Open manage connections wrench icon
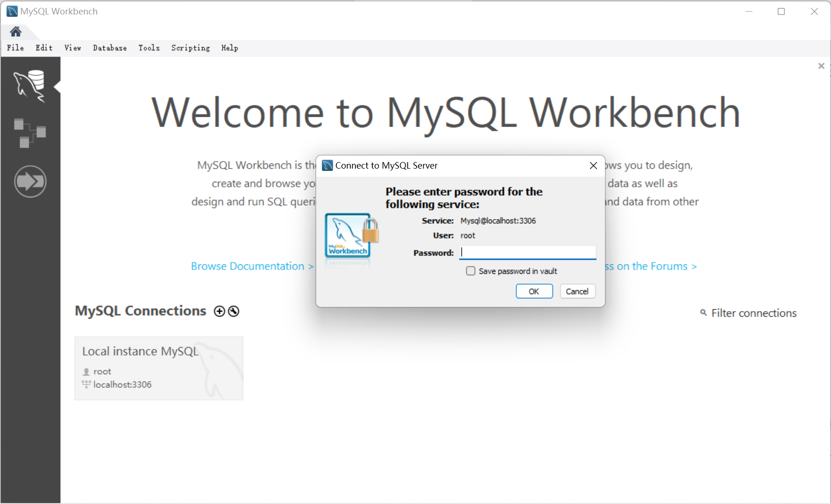831x504 pixels. coord(234,311)
